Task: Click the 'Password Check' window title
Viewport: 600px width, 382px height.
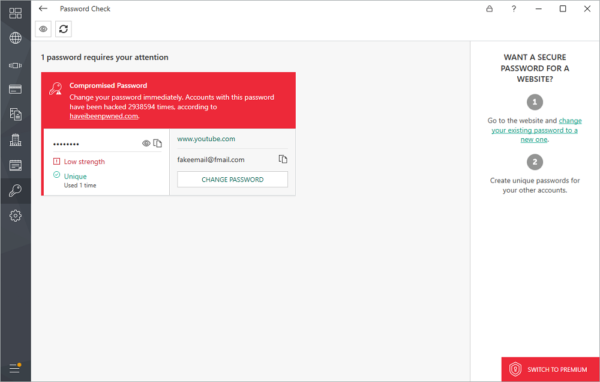Action: pyautogui.click(x=85, y=8)
